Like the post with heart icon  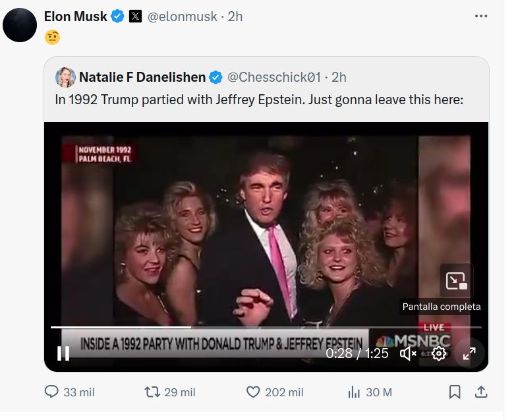tap(253, 392)
